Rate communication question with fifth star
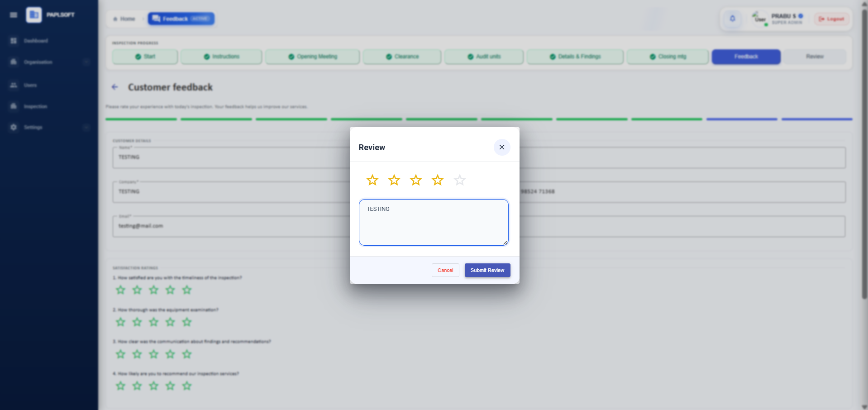The width and height of the screenshot is (868, 410). 187,354
